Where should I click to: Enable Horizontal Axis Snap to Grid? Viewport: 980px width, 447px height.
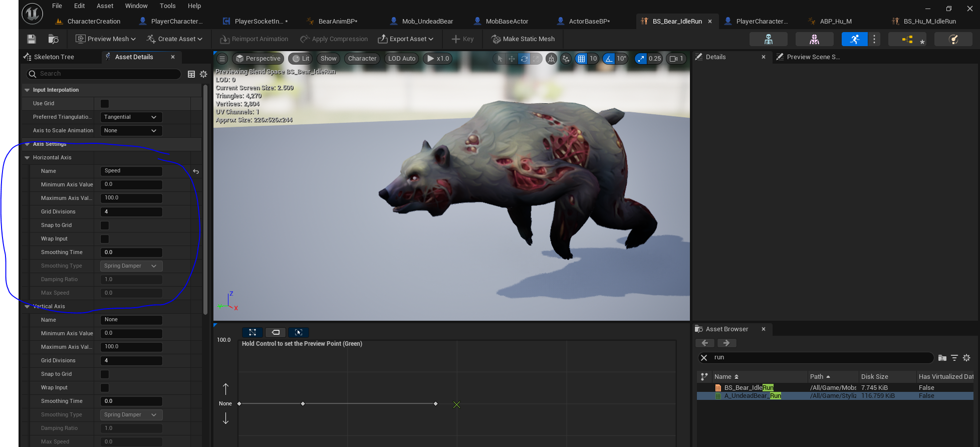point(105,226)
